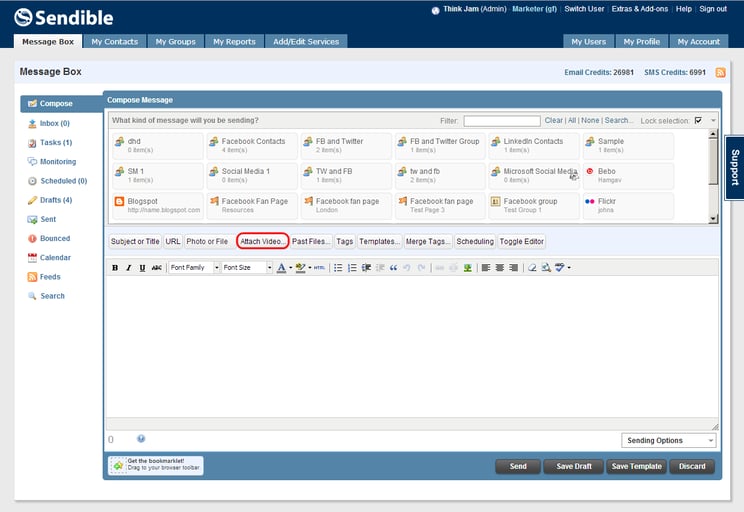Click the preview magnifier icon in toolbar
Image resolution: width=744 pixels, height=512 pixels.
click(546, 268)
